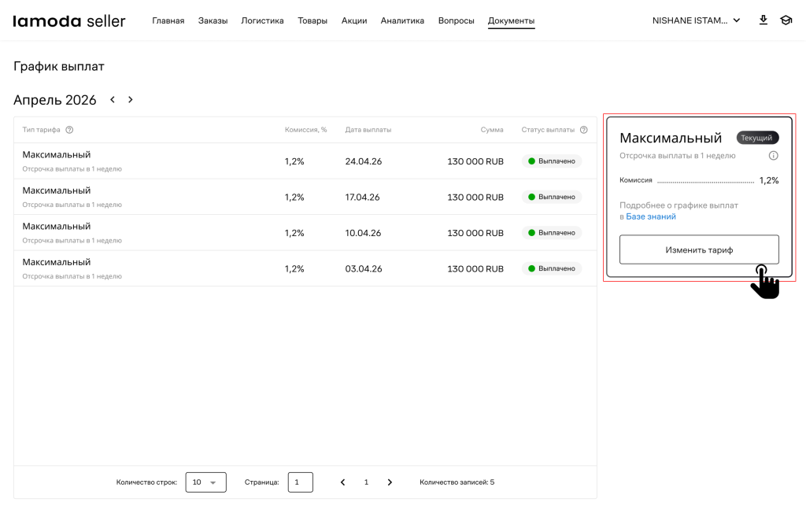Go to next table page arrow
This screenshot has width=806, height=532.
click(x=390, y=482)
